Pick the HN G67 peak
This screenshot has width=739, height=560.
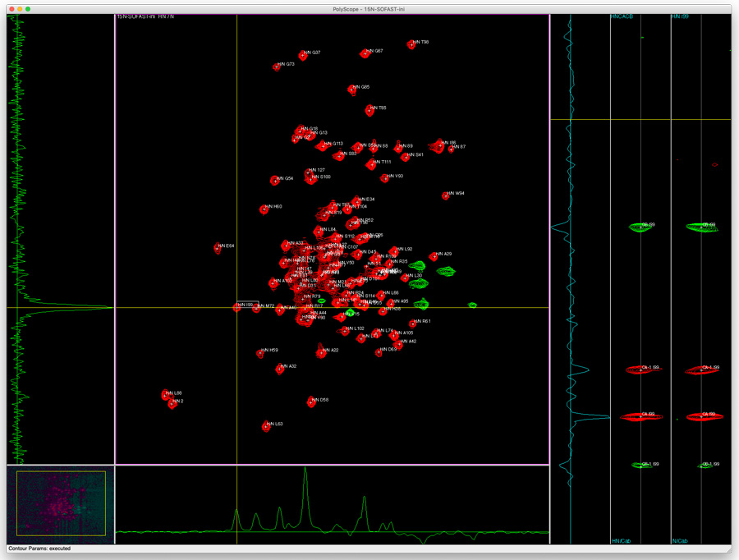tap(365, 53)
